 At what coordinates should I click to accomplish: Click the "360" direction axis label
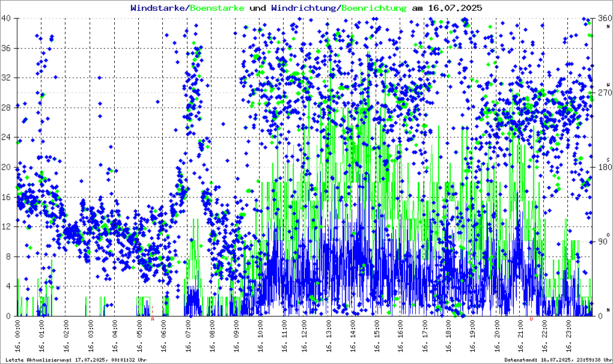point(605,19)
